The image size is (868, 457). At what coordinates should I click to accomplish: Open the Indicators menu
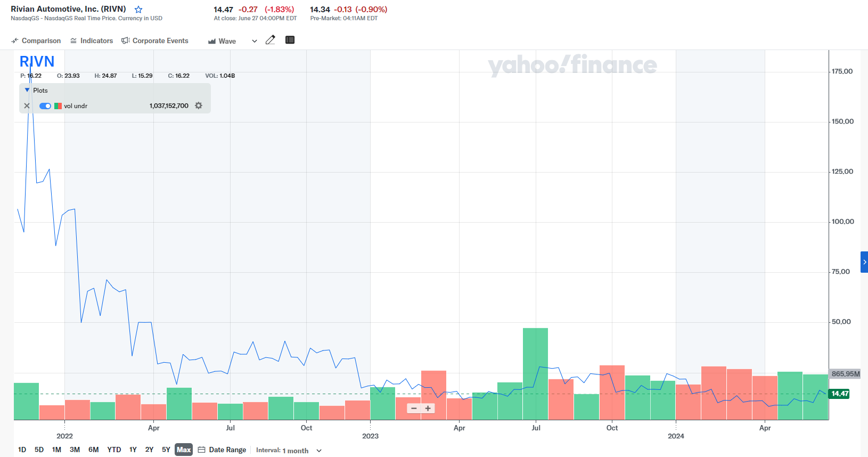point(92,41)
